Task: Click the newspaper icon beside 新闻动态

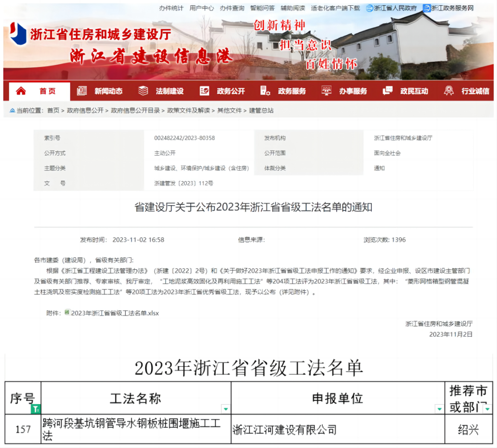Action: pos(82,91)
